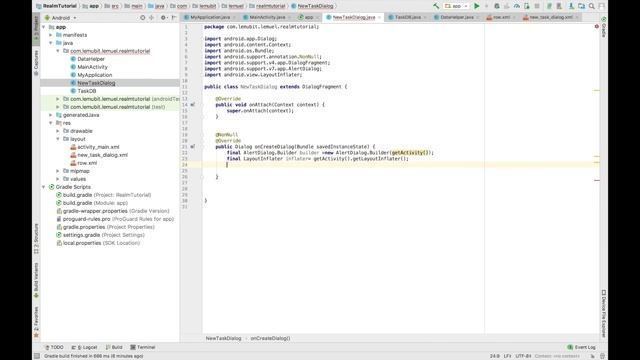Open Project Structure folder icon in toolbar
The height and width of the screenshot is (360, 640).
[x=581, y=6]
